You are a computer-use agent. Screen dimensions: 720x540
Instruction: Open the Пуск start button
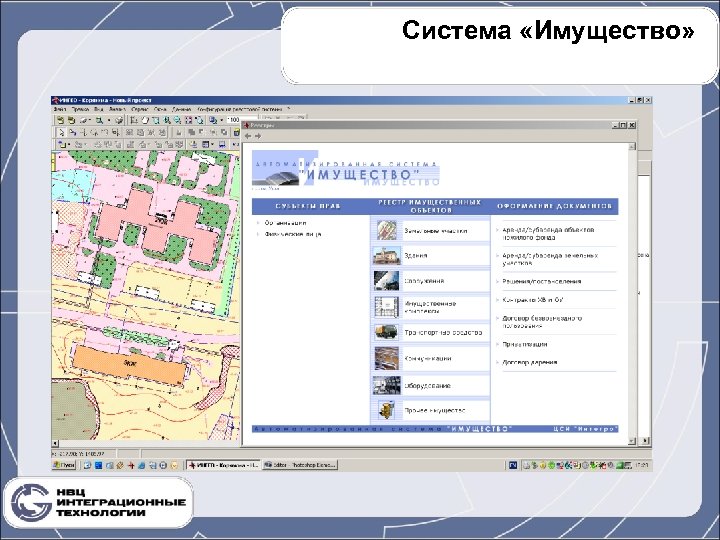(64, 465)
